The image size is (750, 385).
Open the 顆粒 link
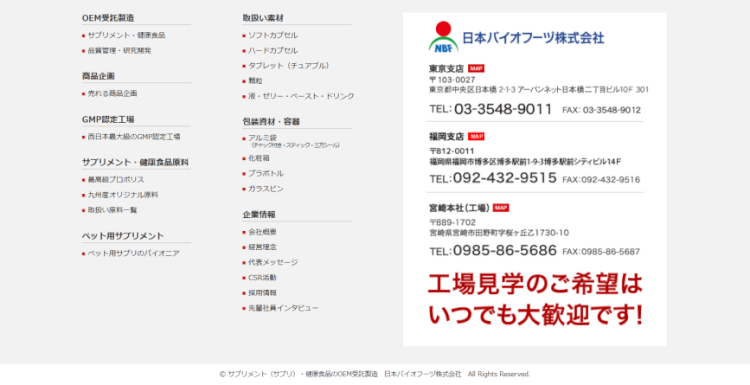pyautogui.click(x=255, y=81)
